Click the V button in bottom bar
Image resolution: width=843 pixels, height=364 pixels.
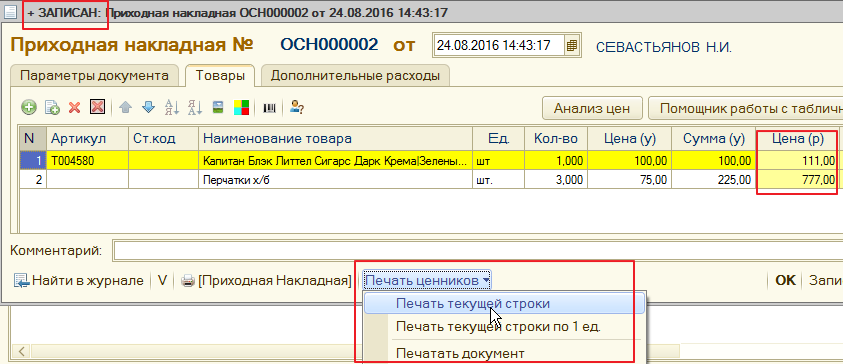click(x=162, y=281)
